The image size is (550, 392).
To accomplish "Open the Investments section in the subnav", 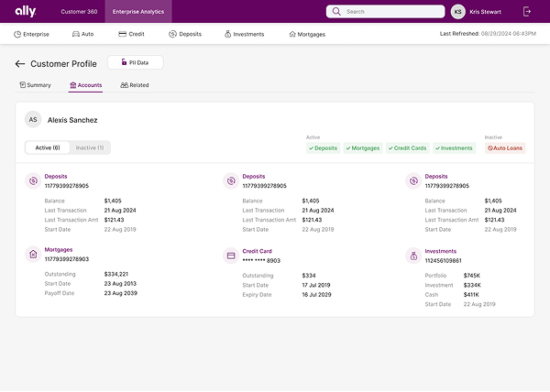I will click(244, 34).
